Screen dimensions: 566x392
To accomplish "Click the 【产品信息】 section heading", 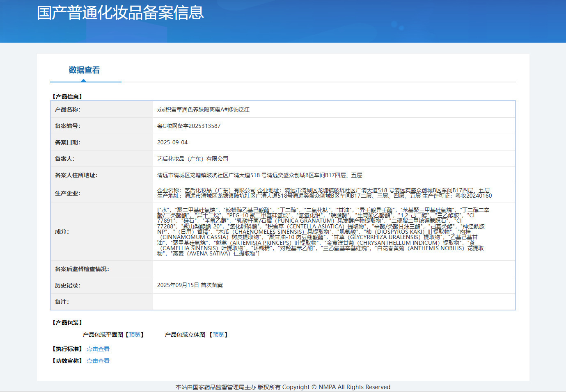I will 67,97.
